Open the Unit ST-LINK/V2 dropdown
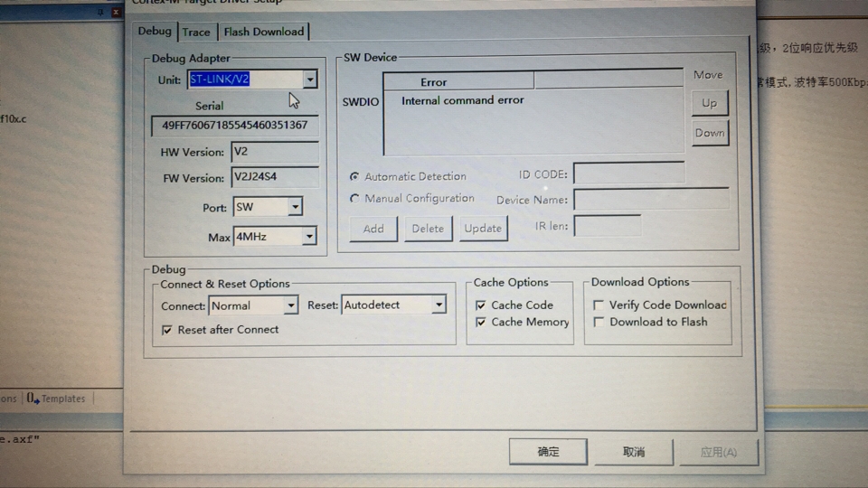Image resolution: width=868 pixels, height=488 pixels. [309, 80]
